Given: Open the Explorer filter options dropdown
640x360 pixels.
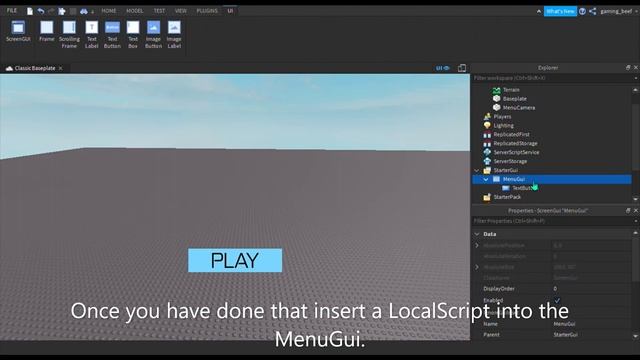Looking at the screenshot, I should [636, 78].
